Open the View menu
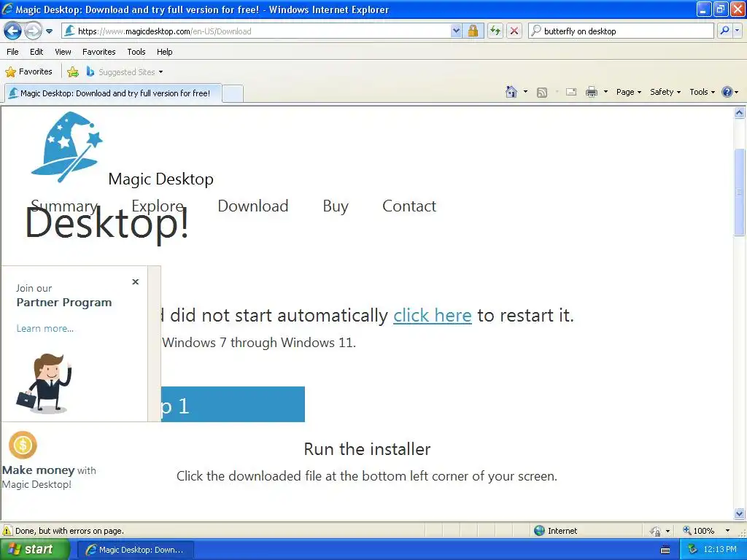Screen dimensions: 747x560 tap(63, 52)
